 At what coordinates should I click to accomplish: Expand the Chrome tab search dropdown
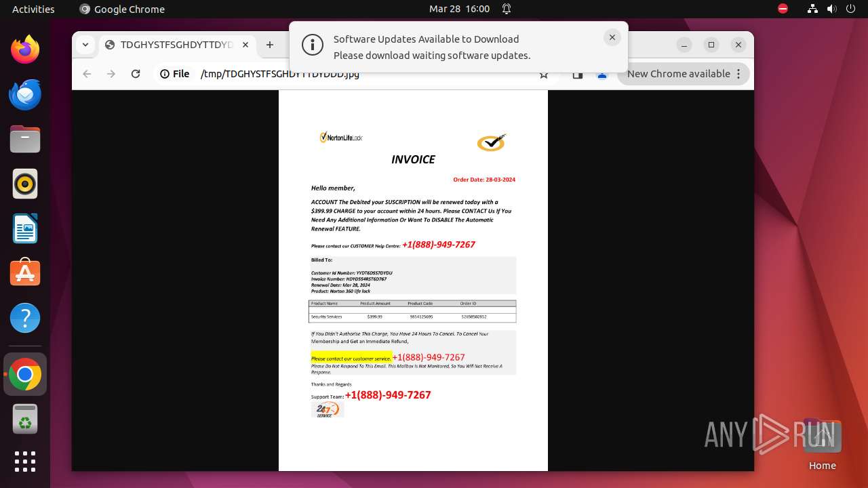point(85,45)
